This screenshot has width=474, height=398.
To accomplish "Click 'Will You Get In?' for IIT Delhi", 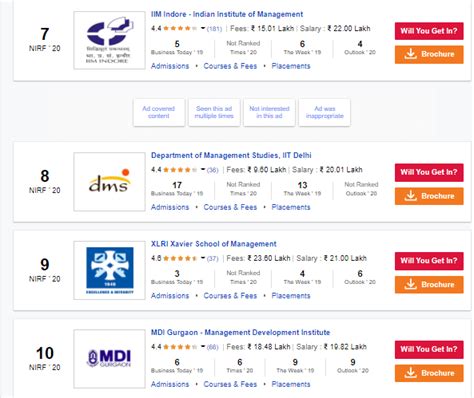I will [429, 172].
